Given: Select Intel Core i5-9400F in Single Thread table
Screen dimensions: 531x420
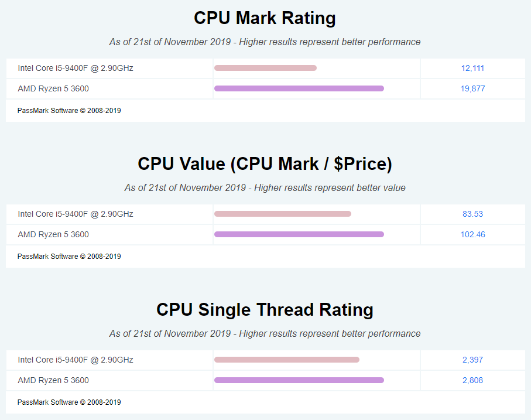Looking at the screenshot, I should (x=75, y=360).
